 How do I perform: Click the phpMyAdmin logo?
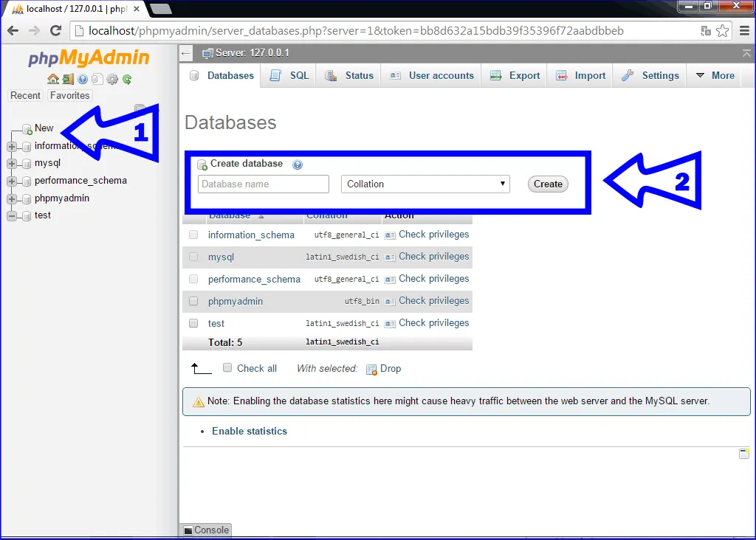tap(89, 58)
